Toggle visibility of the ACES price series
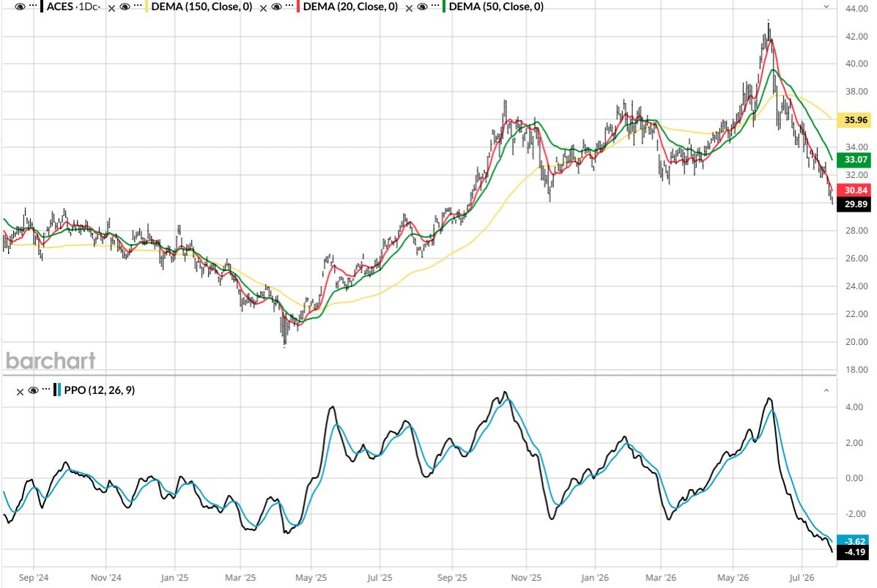Viewport: 877px width, 588px height. [20, 7]
